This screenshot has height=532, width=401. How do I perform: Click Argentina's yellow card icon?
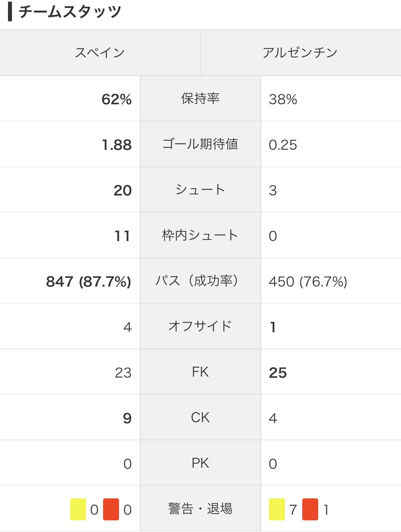[277, 509]
